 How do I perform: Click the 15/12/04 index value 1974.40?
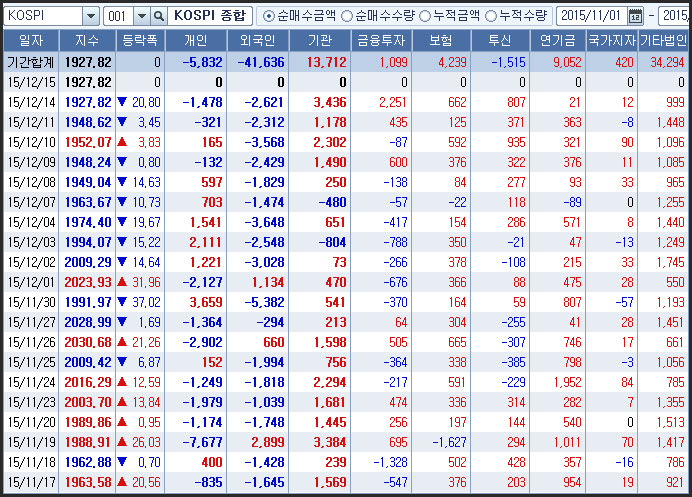point(88,222)
